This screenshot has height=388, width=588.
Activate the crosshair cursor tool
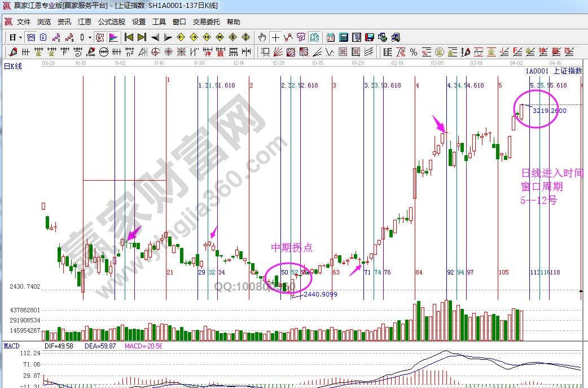point(275,37)
